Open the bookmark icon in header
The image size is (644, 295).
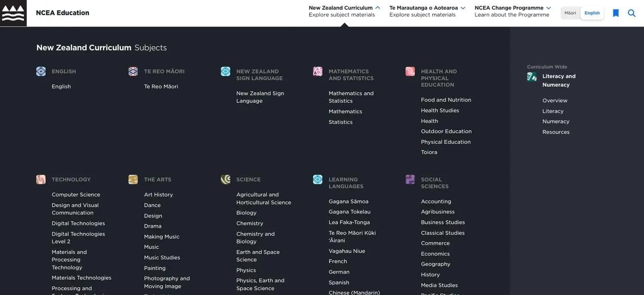(616, 13)
